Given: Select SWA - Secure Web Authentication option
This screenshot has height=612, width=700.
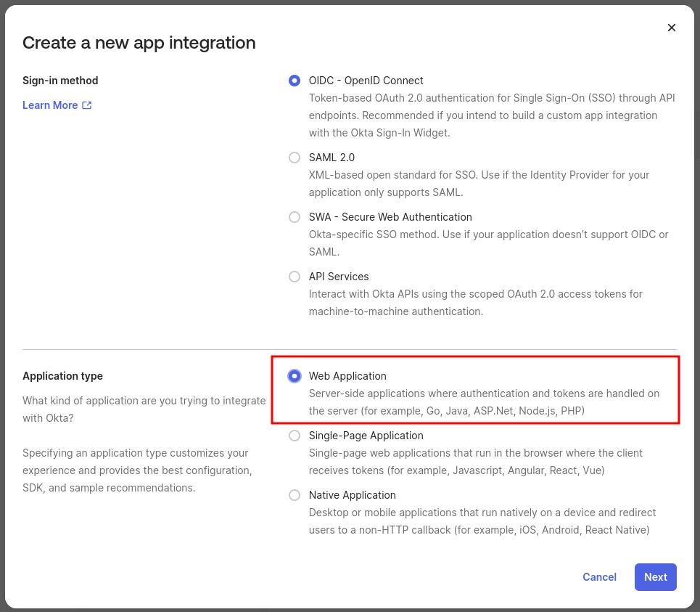Looking at the screenshot, I should (x=295, y=217).
